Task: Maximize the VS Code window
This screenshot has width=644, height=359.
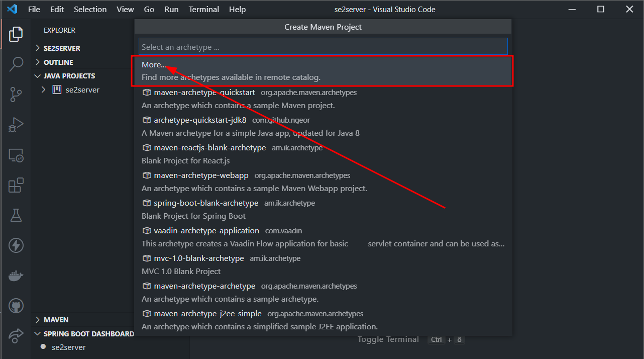Action: click(600, 9)
